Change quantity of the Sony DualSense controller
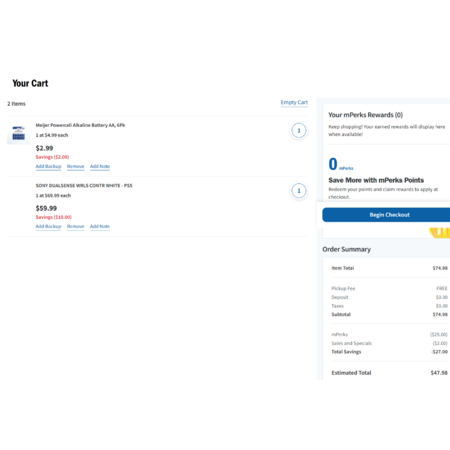Image resolution: width=450 pixels, height=450 pixels. click(x=299, y=191)
